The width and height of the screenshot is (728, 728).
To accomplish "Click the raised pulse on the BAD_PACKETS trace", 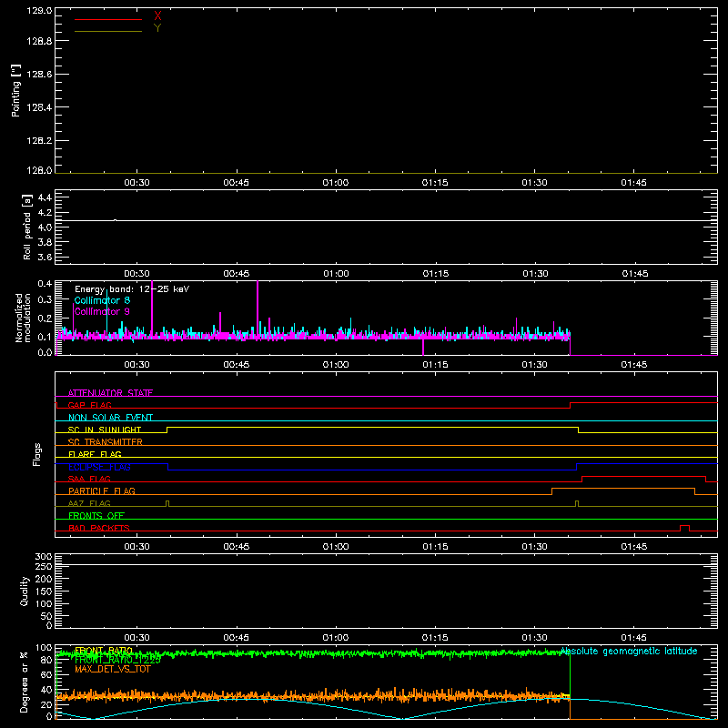I will coord(684,526).
